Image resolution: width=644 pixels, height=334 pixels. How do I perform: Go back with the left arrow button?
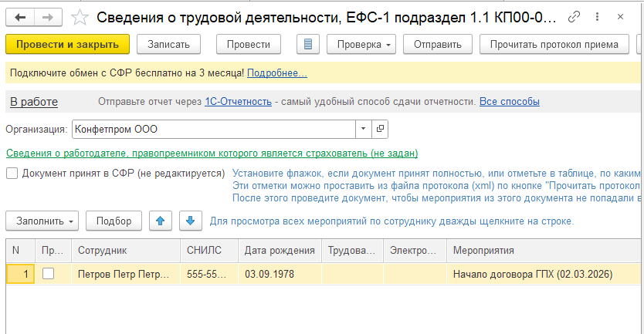tap(20, 17)
